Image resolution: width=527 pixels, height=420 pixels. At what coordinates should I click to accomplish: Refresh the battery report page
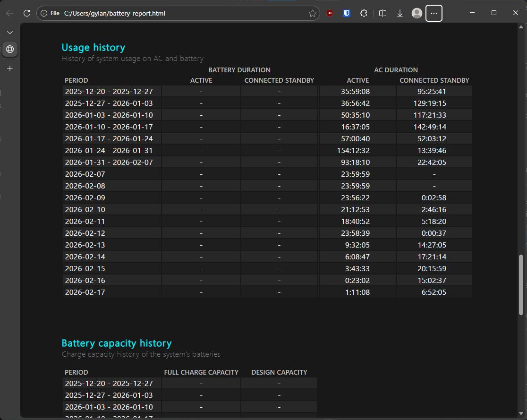(27, 13)
